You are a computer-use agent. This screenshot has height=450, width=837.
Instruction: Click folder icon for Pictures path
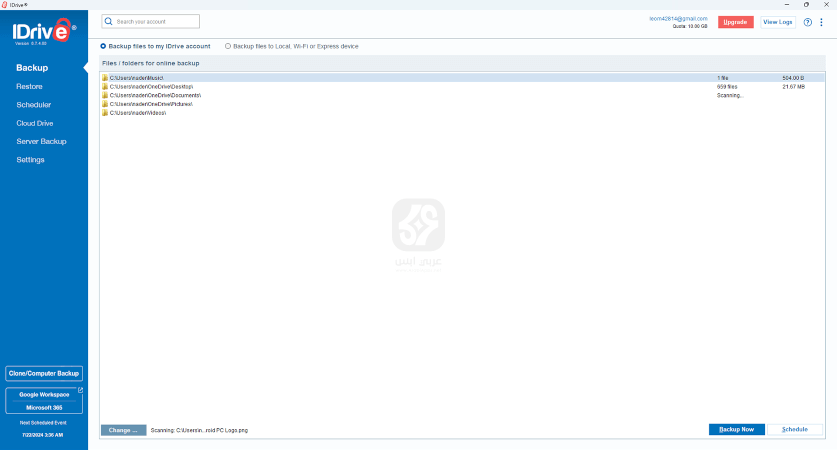point(105,104)
